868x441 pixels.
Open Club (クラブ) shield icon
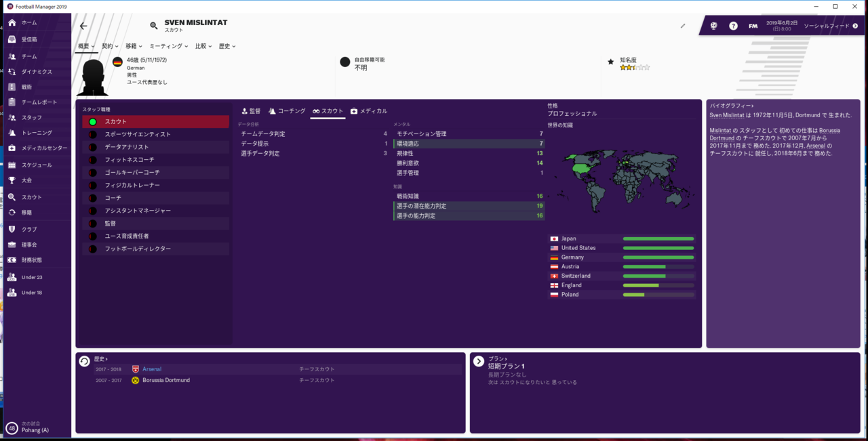coord(12,229)
